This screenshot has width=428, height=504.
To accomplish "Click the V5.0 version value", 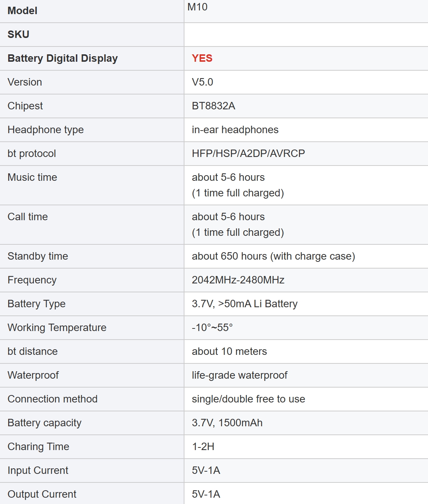I will (x=202, y=82).
